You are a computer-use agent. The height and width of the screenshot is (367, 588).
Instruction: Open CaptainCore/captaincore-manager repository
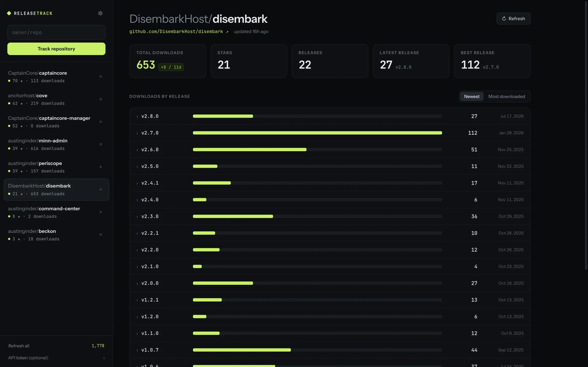click(56, 122)
